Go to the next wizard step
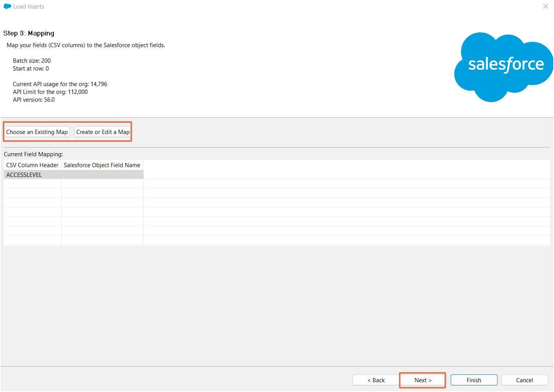 (423, 380)
